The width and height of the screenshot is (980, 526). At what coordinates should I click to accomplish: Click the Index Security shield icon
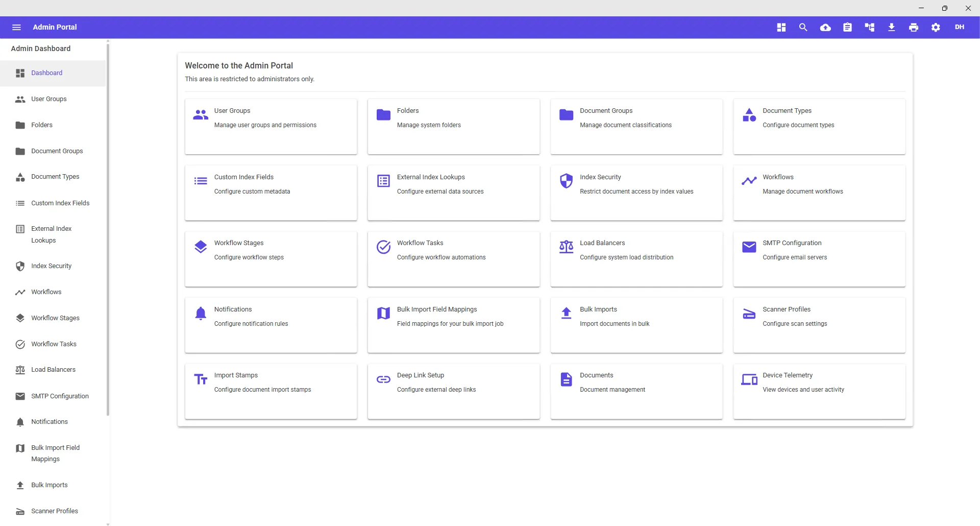(566, 181)
